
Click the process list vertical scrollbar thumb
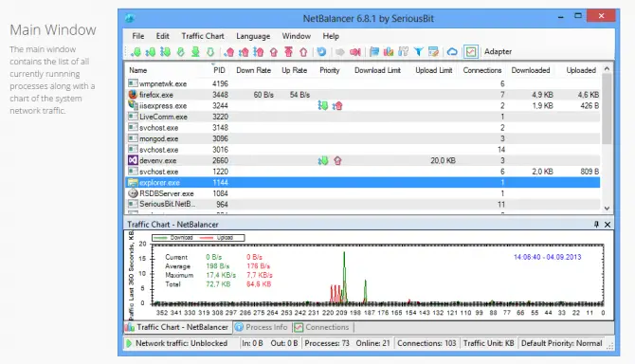pos(607,109)
